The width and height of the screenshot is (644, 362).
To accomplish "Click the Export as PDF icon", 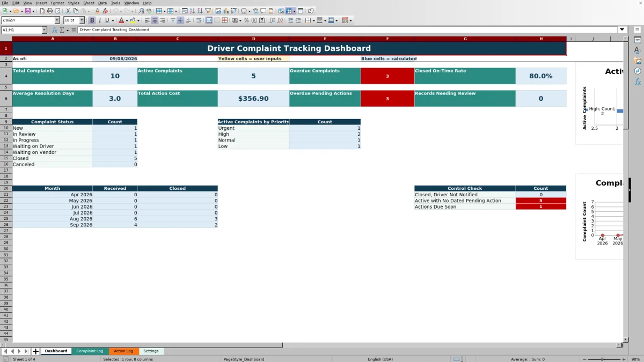I will tap(42, 11).
